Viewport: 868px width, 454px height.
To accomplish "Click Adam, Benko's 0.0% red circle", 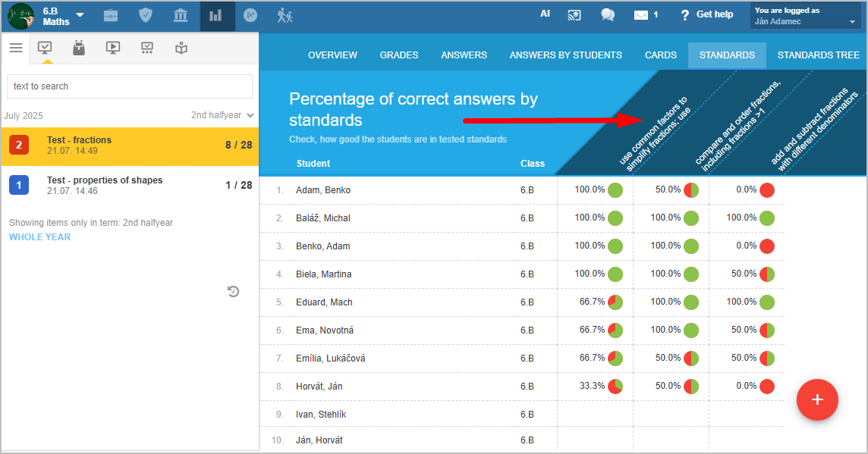I will (x=767, y=190).
